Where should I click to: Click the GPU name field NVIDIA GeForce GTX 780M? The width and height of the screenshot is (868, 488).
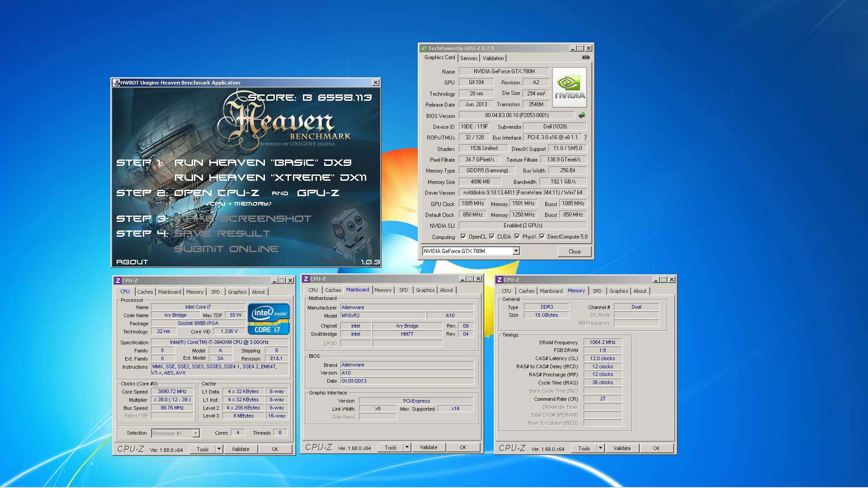pos(504,71)
